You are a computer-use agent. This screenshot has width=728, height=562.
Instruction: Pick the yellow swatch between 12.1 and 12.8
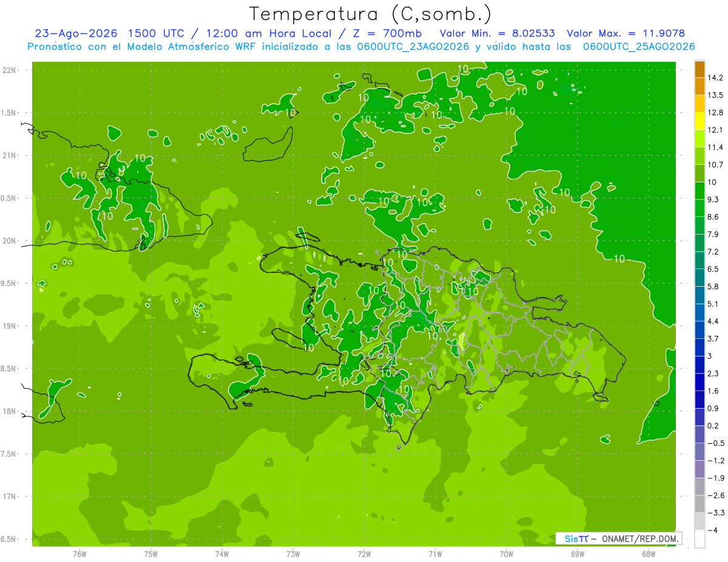(699, 121)
